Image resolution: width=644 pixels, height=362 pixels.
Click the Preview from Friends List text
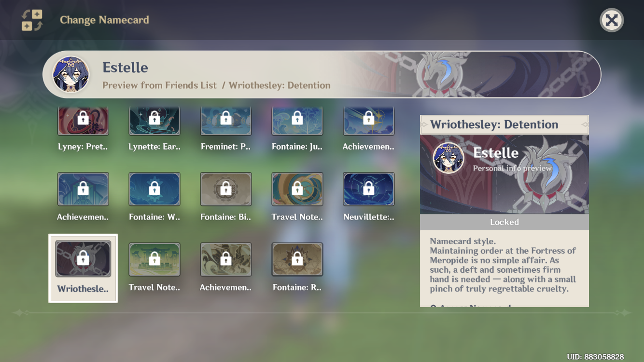coord(159,85)
